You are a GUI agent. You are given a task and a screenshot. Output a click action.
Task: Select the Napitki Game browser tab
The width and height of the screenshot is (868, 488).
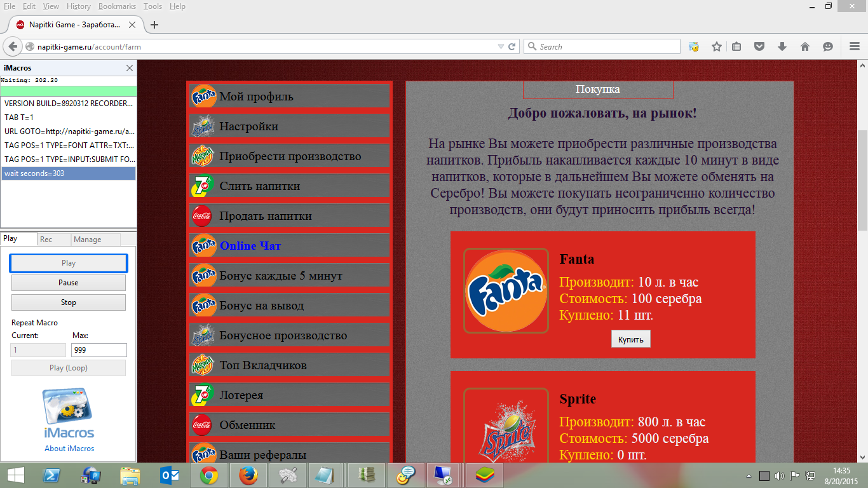click(x=74, y=25)
